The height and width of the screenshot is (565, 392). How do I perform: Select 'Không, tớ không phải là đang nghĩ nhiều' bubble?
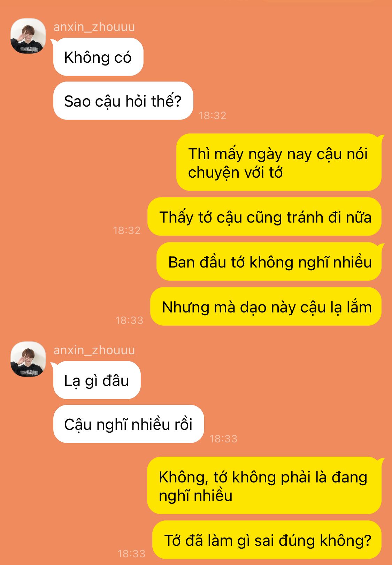pos(264,486)
